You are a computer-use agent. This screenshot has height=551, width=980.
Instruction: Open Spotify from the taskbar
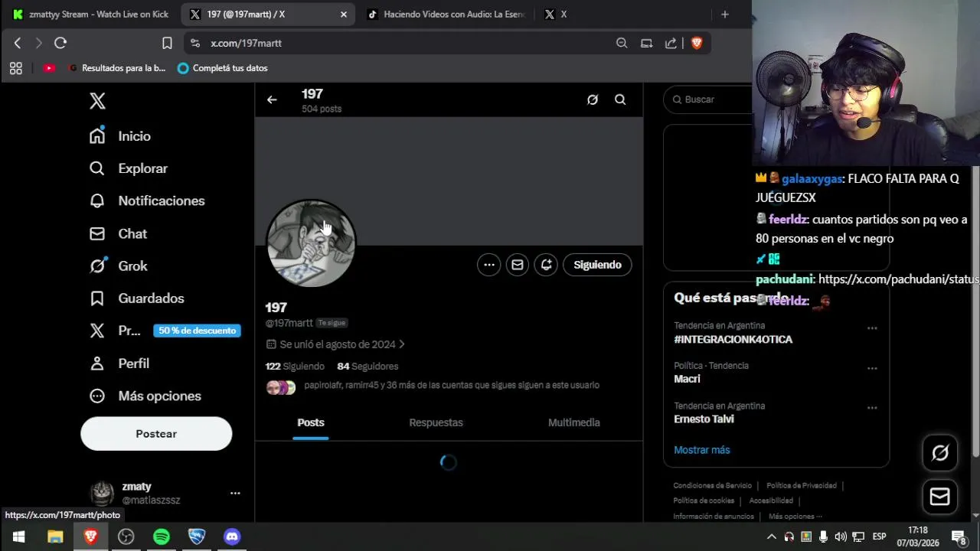(x=162, y=536)
